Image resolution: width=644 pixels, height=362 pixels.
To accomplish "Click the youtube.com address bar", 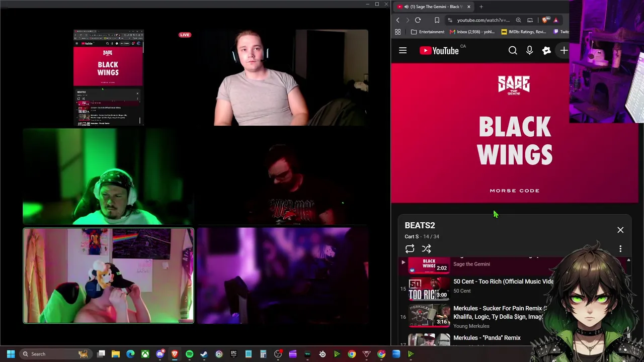I will [483, 20].
